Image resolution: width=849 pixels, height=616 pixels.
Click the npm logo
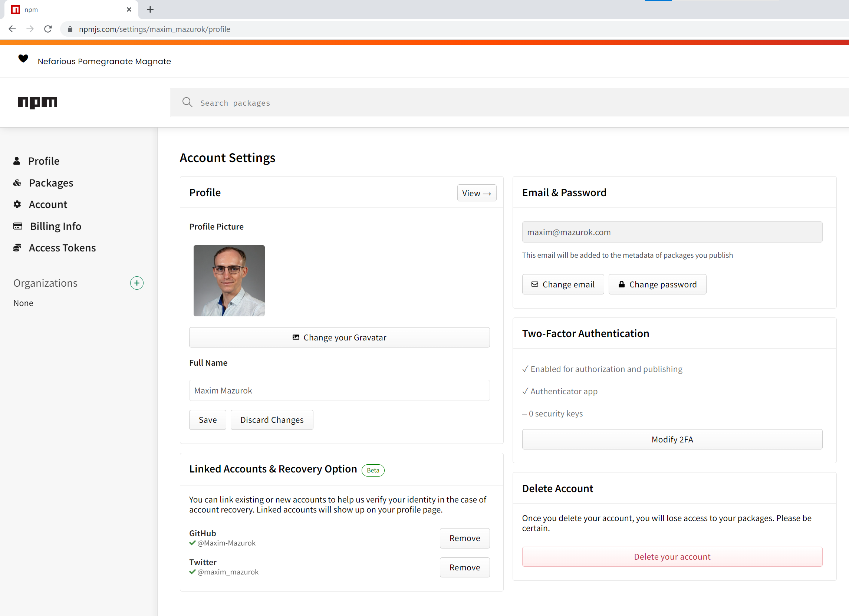point(37,102)
